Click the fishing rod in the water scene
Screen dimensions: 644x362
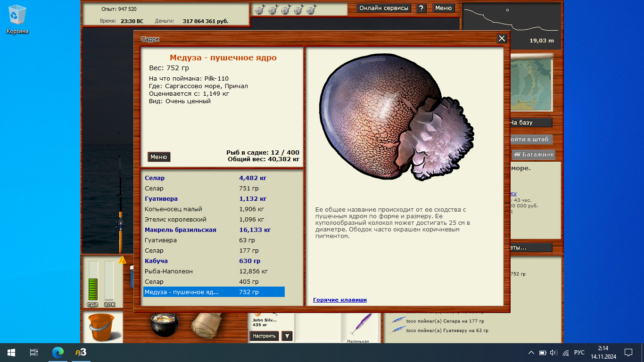click(120, 205)
